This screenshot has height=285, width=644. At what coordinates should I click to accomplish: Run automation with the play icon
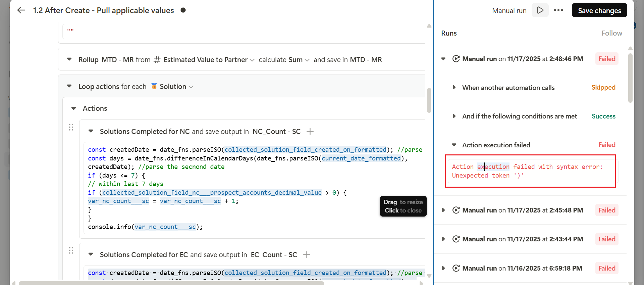(x=540, y=10)
